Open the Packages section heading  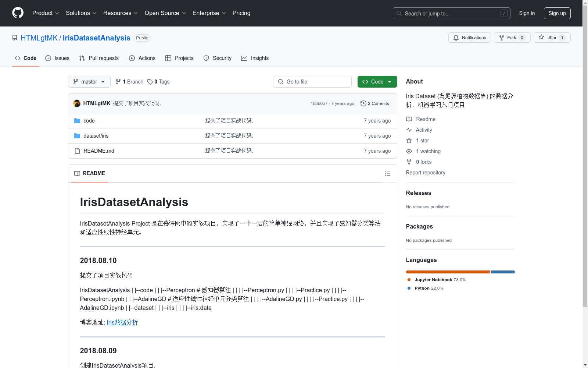pos(419,226)
